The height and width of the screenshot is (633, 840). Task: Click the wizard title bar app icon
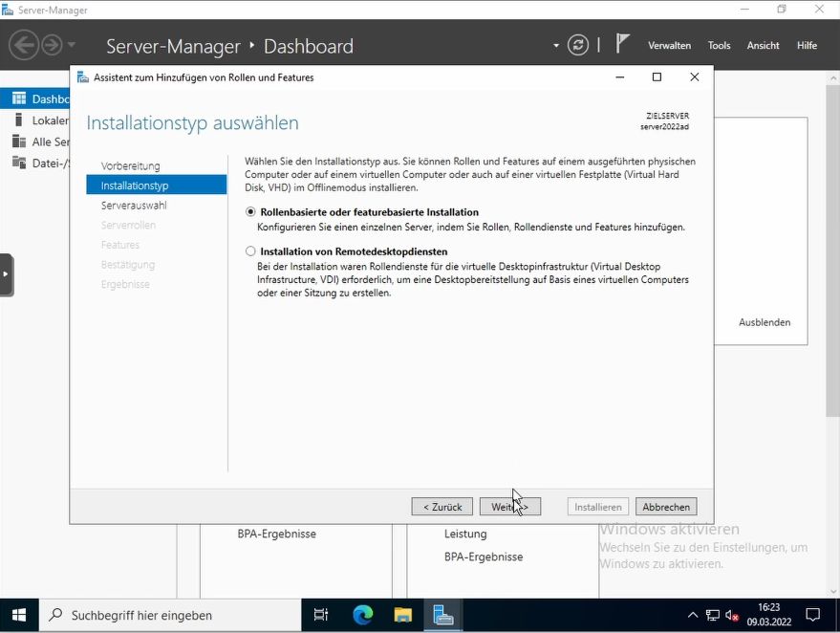click(x=82, y=77)
